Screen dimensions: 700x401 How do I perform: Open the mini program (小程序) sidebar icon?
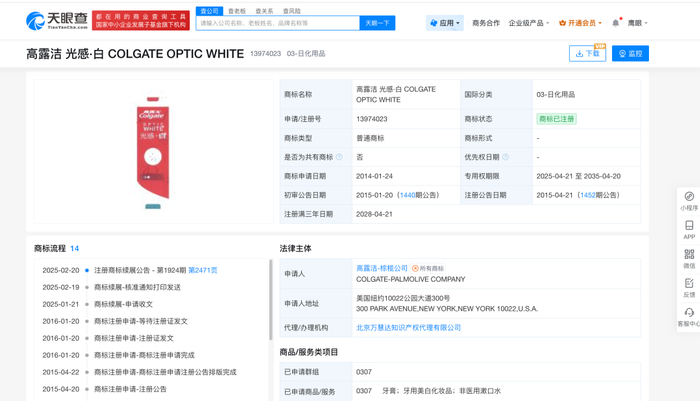(x=689, y=200)
